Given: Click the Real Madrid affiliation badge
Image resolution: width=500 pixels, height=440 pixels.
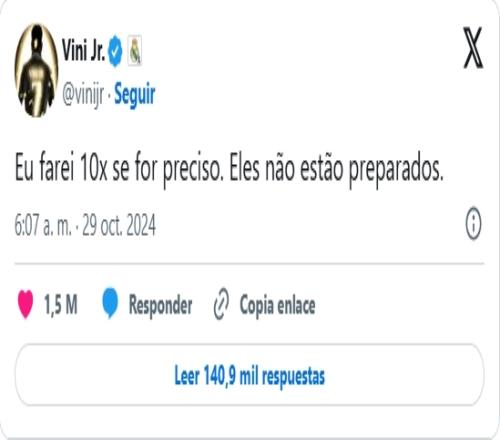Looking at the screenshot, I should [x=135, y=50].
